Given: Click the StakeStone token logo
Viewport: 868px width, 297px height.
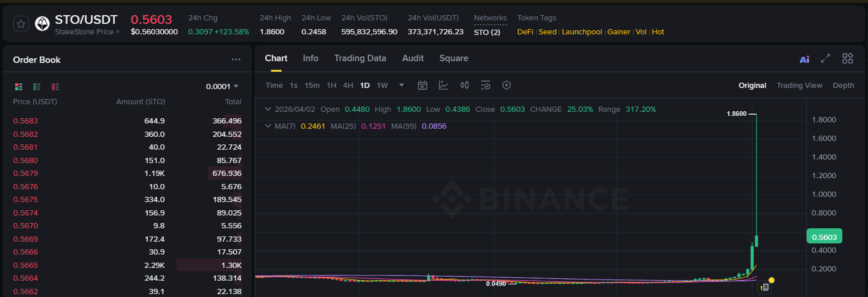Looking at the screenshot, I should [42, 24].
